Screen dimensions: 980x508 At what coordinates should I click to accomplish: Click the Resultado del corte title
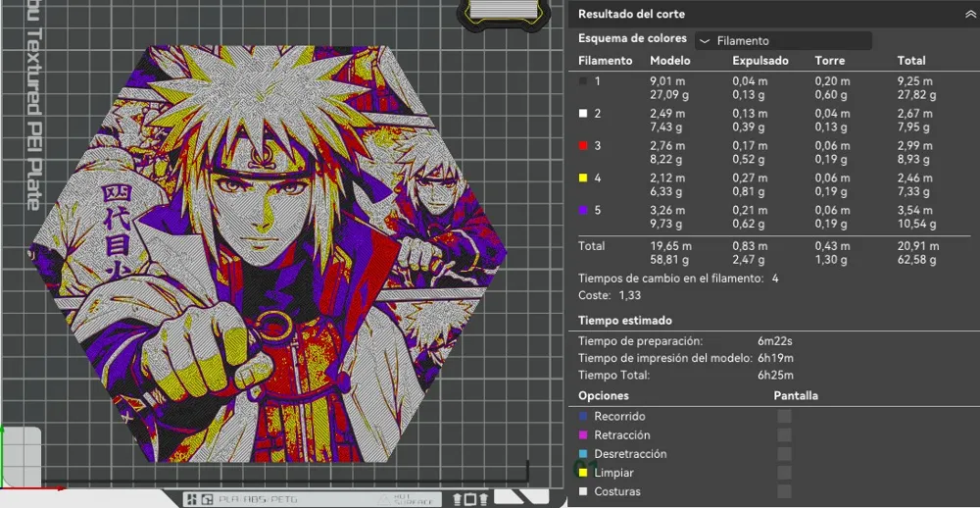[x=631, y=14]
